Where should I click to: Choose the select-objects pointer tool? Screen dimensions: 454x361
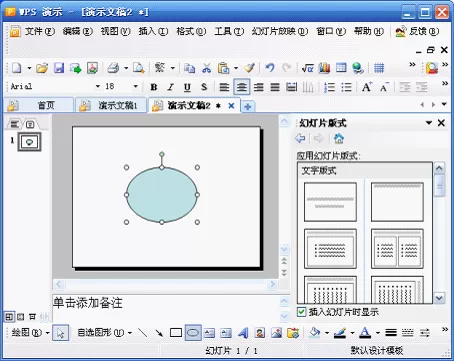(61, 333)
